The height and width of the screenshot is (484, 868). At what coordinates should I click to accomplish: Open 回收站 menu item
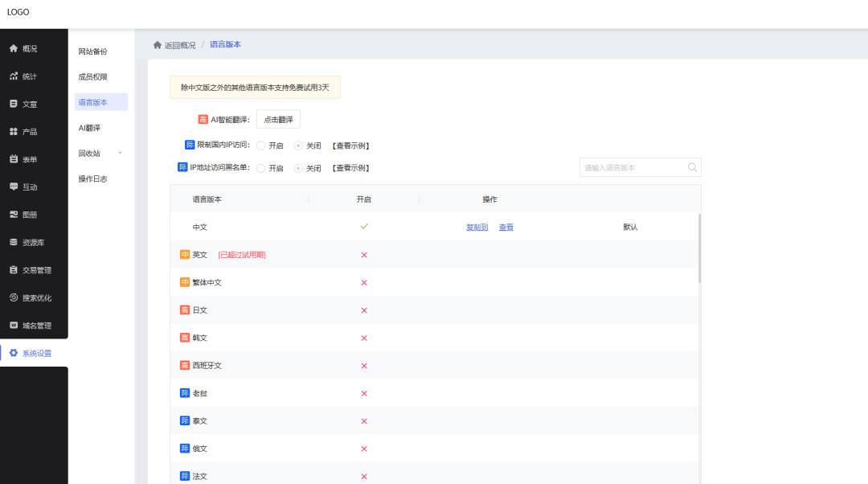89,154
